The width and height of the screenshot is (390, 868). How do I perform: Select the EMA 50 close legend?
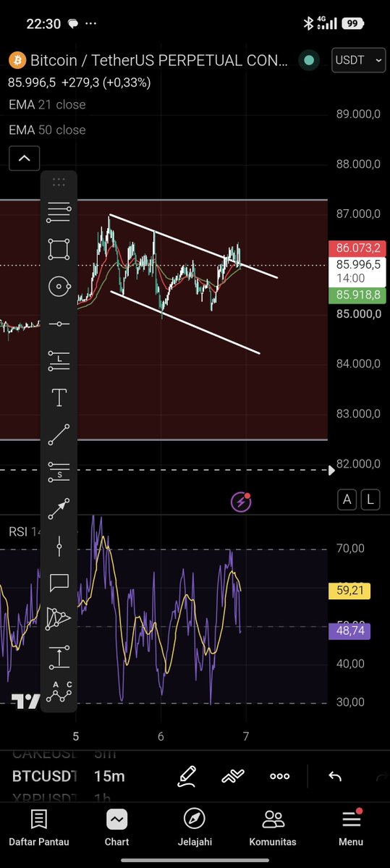48,130
